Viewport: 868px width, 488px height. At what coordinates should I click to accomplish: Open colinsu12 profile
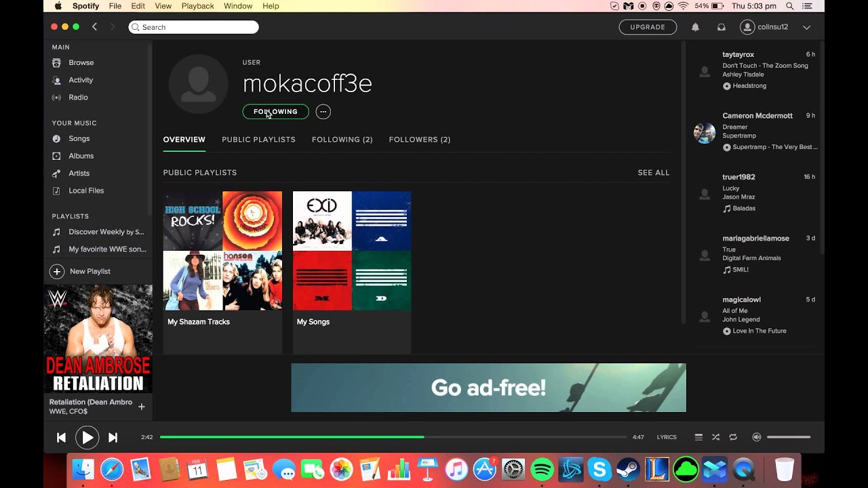(765, 27)
